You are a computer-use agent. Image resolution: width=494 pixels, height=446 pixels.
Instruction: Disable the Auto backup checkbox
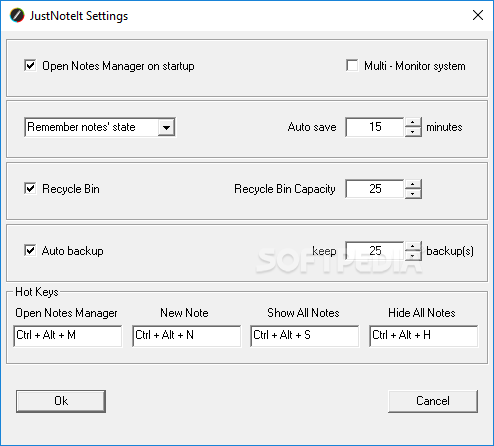click(30, 250)
